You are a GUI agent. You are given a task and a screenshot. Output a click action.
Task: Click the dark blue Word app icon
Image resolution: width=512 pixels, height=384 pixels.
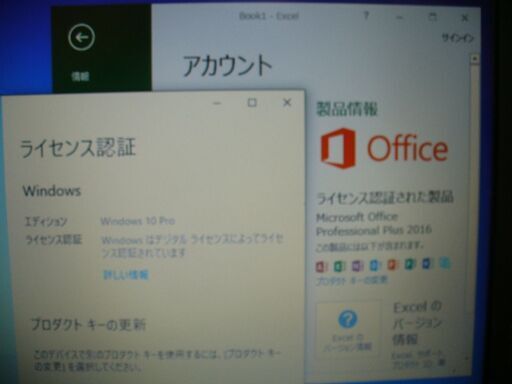[427, 264]
